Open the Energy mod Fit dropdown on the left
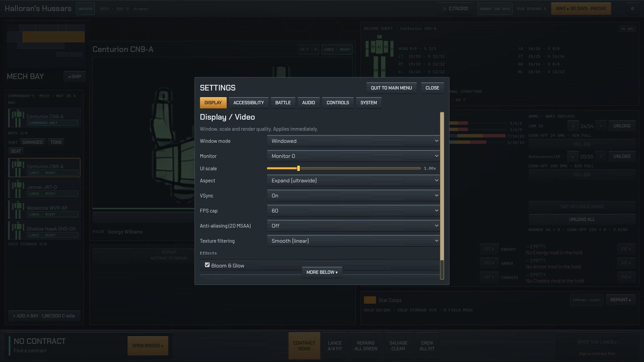Screen dimensions: 644x362 click(489, 249)
